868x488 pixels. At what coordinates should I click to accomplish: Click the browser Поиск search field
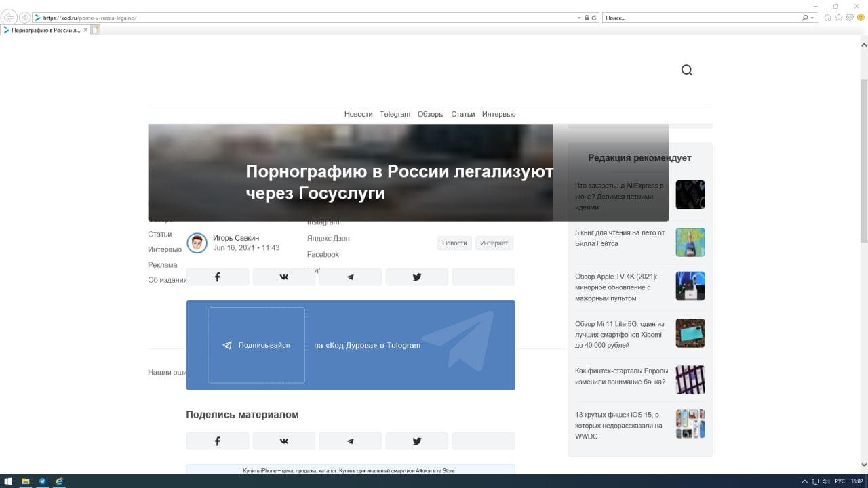pyautogui.click(x=702, y=18)
